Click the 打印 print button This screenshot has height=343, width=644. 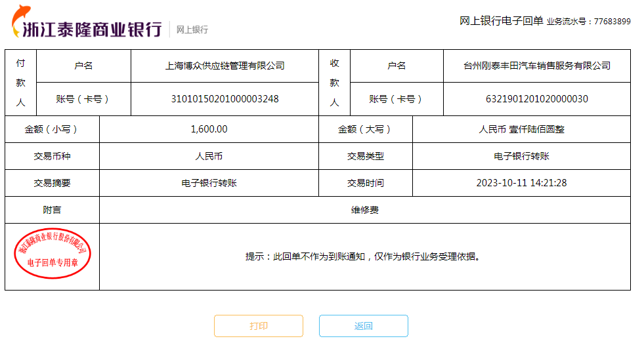click(259, 326)
